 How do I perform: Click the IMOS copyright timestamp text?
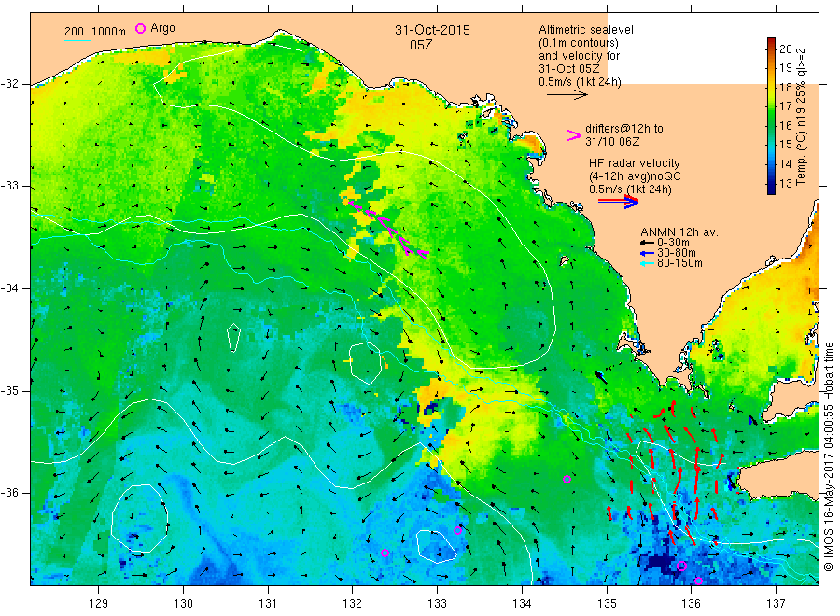[829, 458]
